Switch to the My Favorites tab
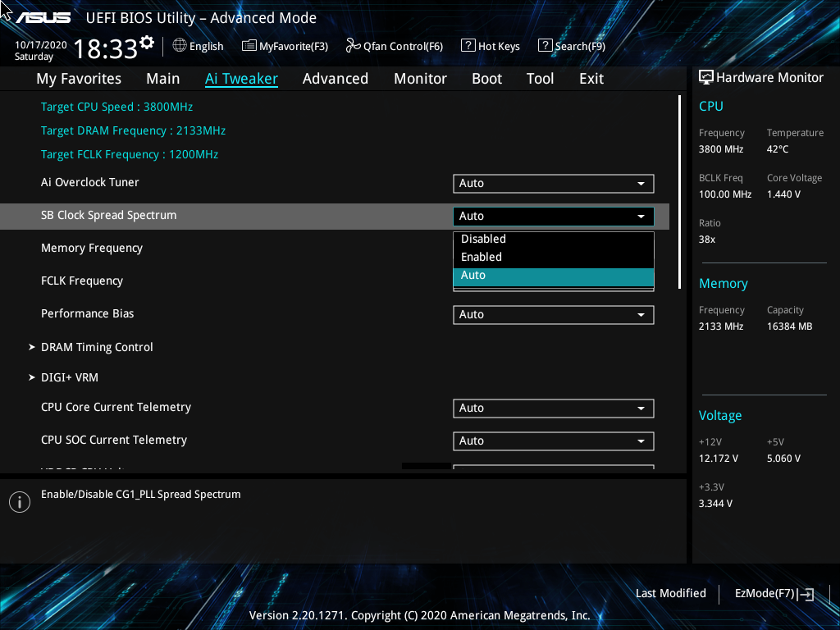The width and height of the screenshot is (840, 630). click(x=79, y=79)
